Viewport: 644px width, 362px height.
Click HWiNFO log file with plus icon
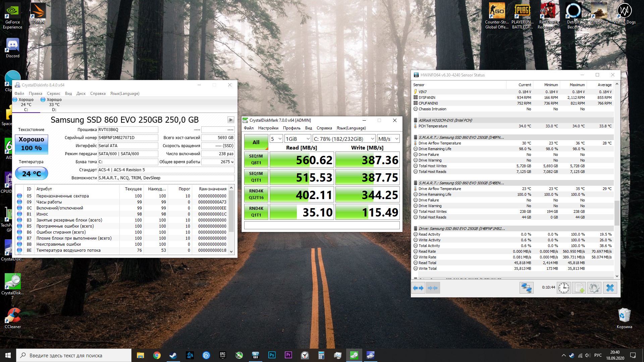[x=579, y=288]
